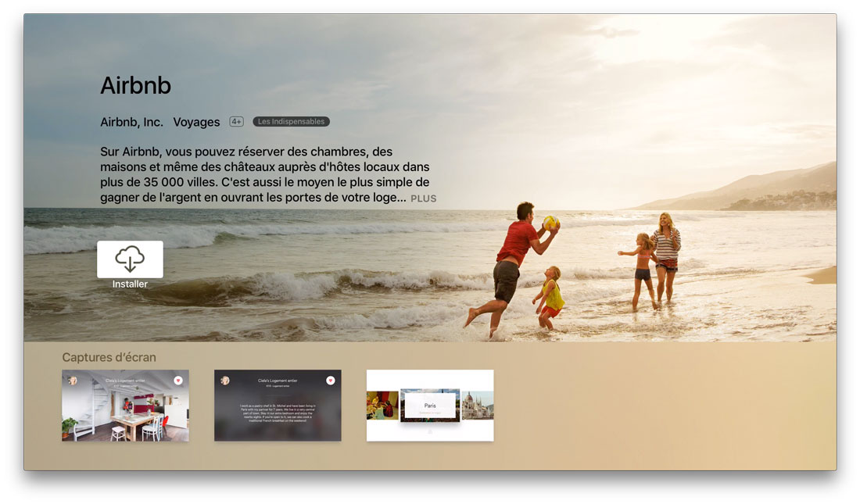Open the dark host description screenshot
The width and height of the screenshot is (860, 504).
pos(278,406)
